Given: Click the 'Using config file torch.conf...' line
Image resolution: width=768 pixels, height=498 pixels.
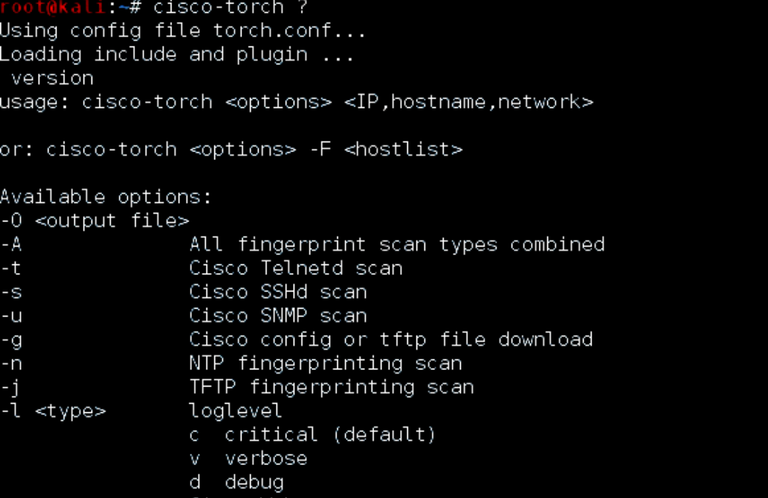Looking at the screenshot, I should 183,30.
